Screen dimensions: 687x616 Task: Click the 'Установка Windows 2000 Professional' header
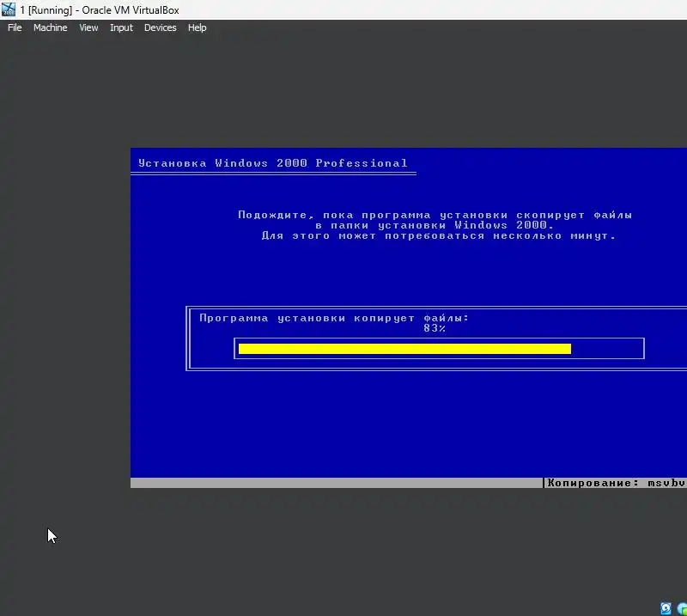[x=273, y=163]
